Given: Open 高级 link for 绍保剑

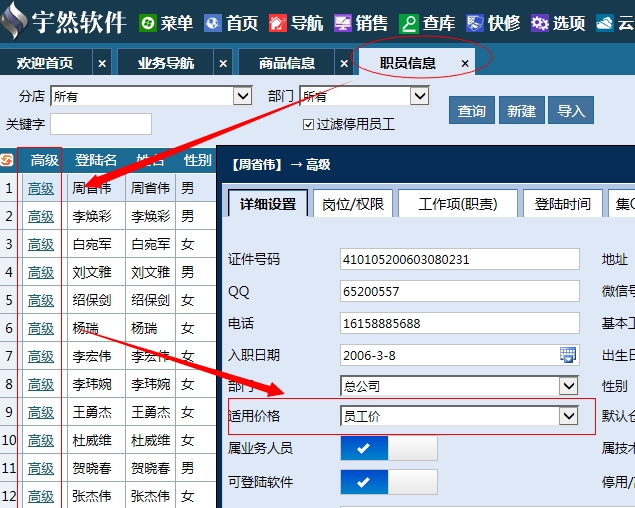Looking at the screenshot, I should (x=41, y=300).
